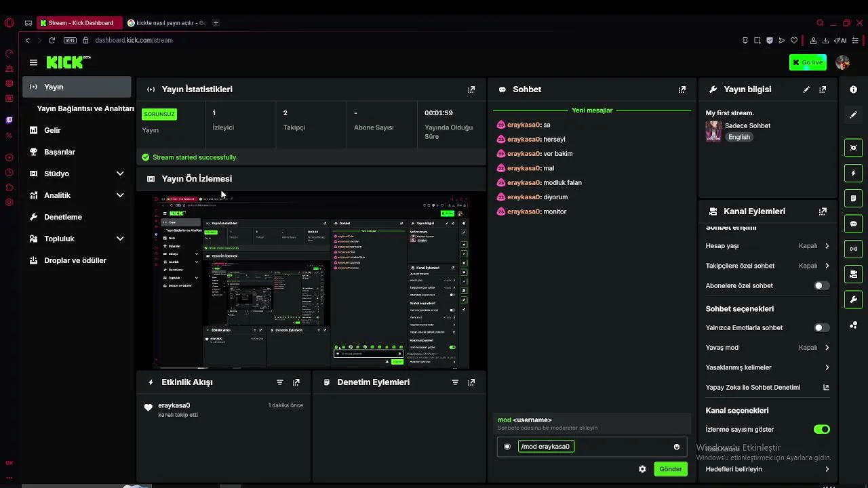
Task: Select Yayın in the sidebar
Action: click(x=77, y=87)
